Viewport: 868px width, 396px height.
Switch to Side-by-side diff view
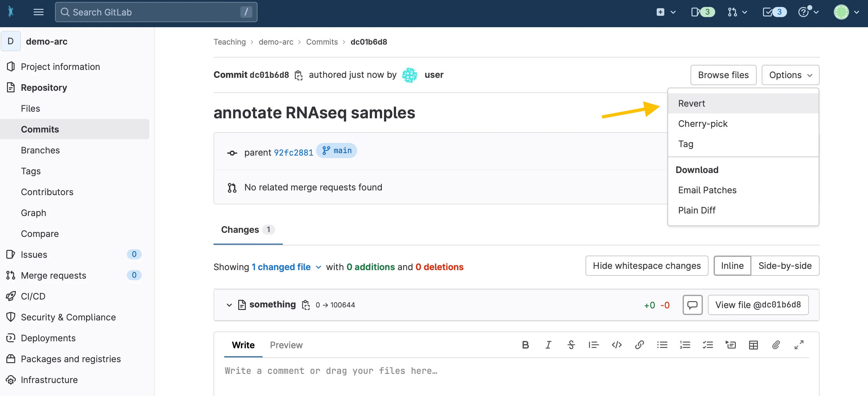[x=785, y=266]
